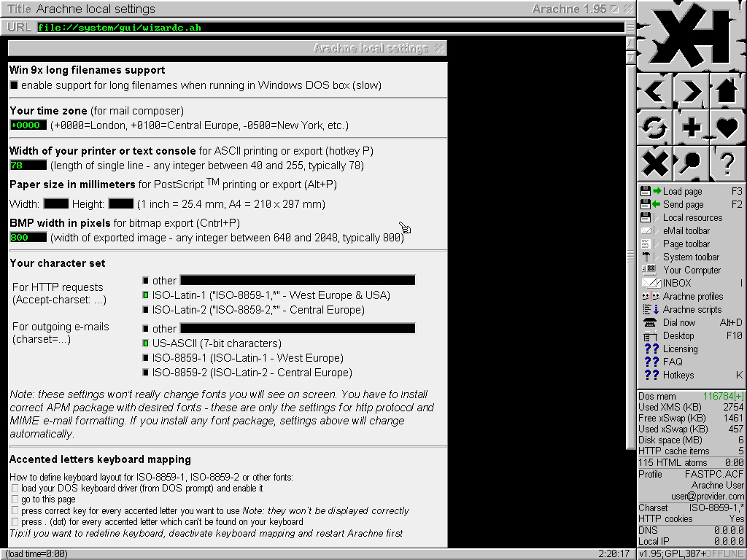
Task: Click the URL address field
Action: [331, 28]
